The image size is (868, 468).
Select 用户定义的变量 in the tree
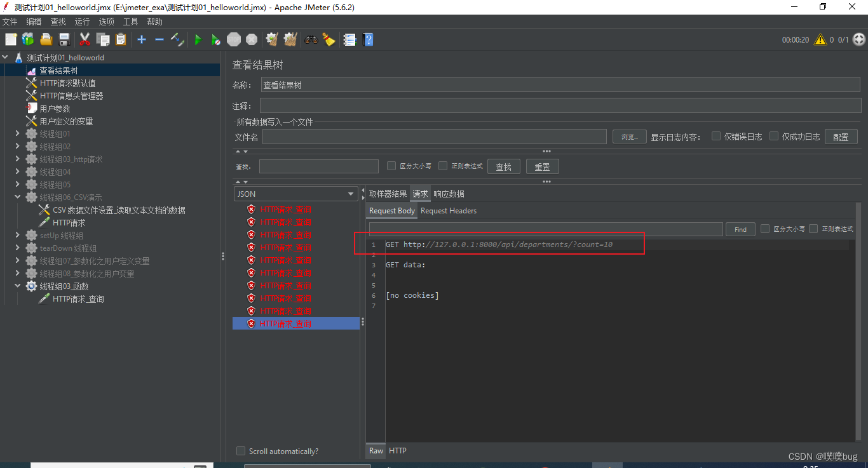pyautogui.click(x=66, y=121)
